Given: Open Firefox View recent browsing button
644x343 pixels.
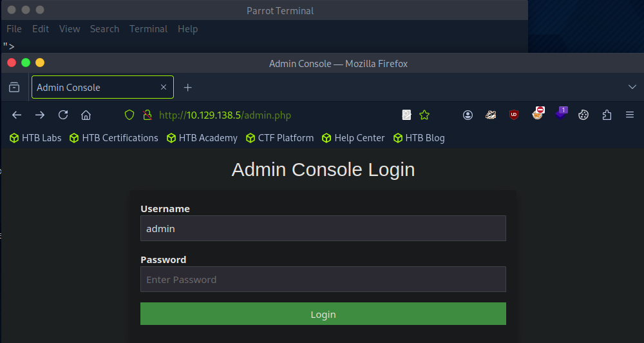Looking at the screenshot, I should coord(14,87).
